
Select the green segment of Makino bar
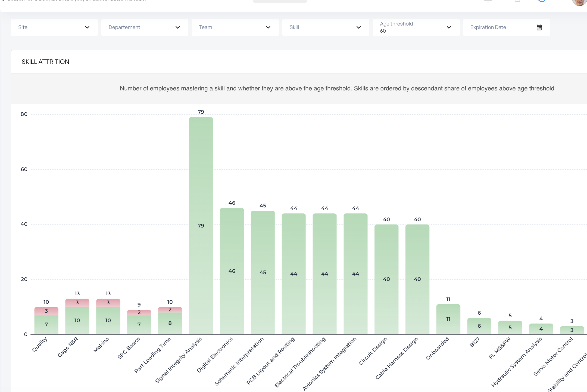(x=108, y=320)
